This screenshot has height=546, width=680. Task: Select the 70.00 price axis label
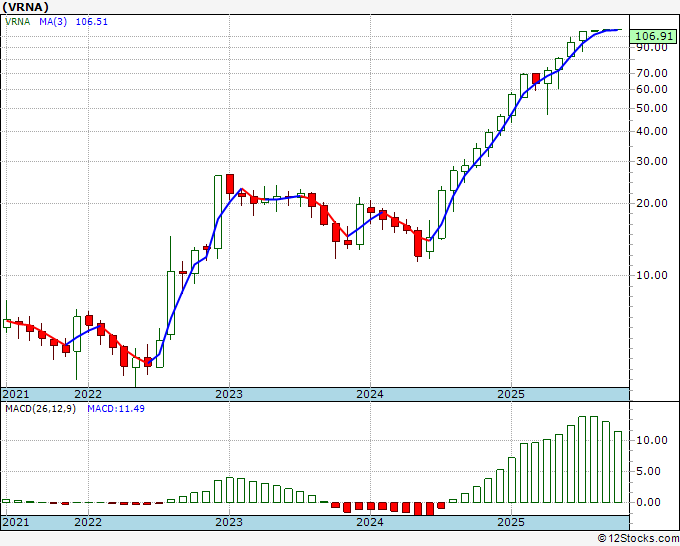[x=653, y=73]
